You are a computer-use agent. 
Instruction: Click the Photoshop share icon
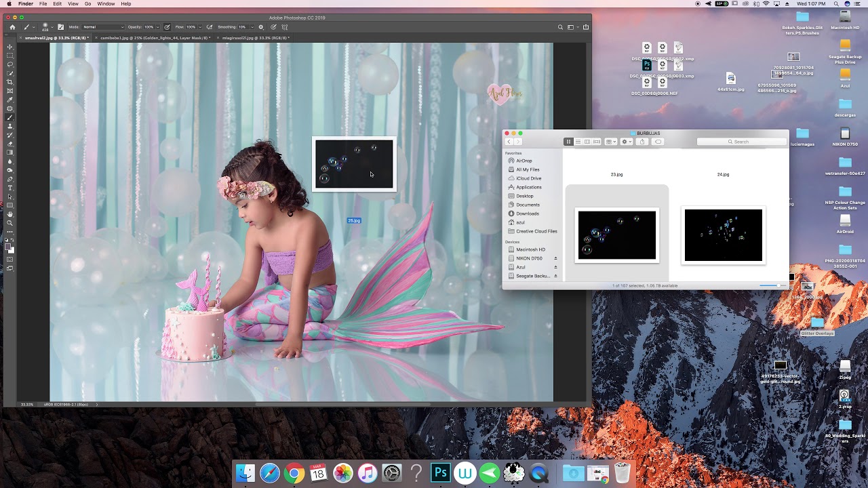[586, 27]
